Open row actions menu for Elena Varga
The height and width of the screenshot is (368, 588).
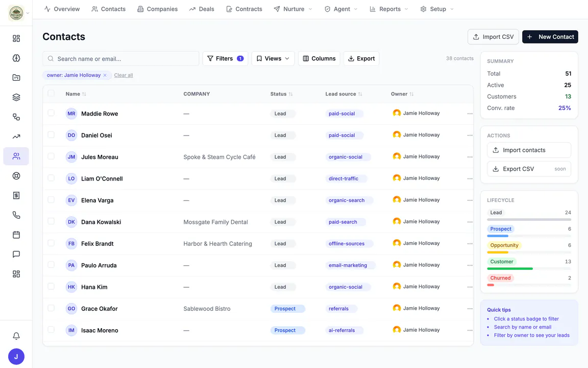click(470, 200)
